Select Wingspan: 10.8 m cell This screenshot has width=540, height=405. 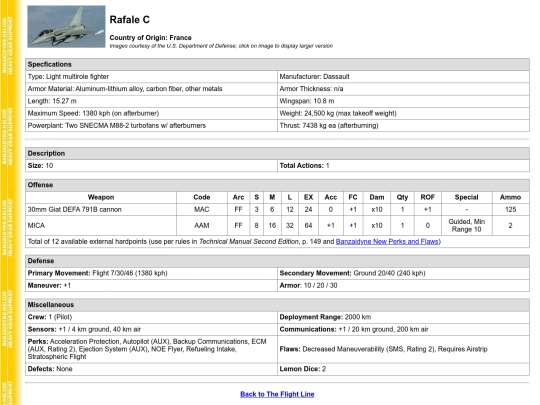click(x=403, y=101)
